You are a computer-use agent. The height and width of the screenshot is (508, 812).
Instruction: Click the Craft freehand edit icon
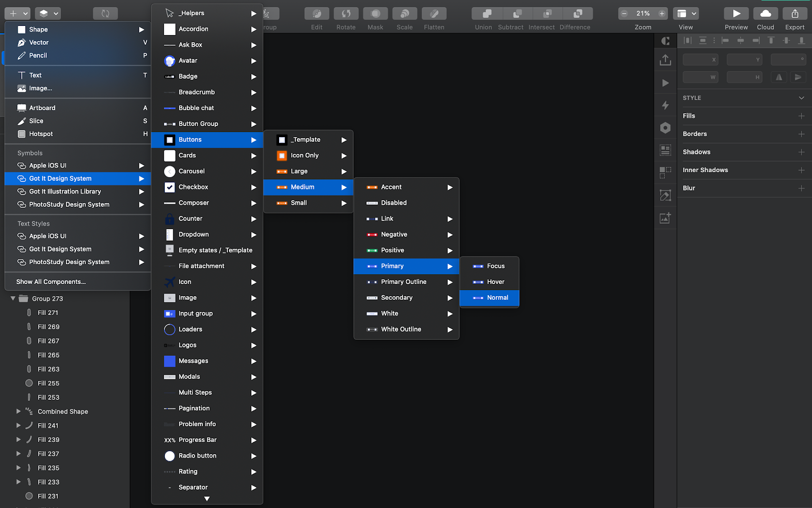click(665, 195)
